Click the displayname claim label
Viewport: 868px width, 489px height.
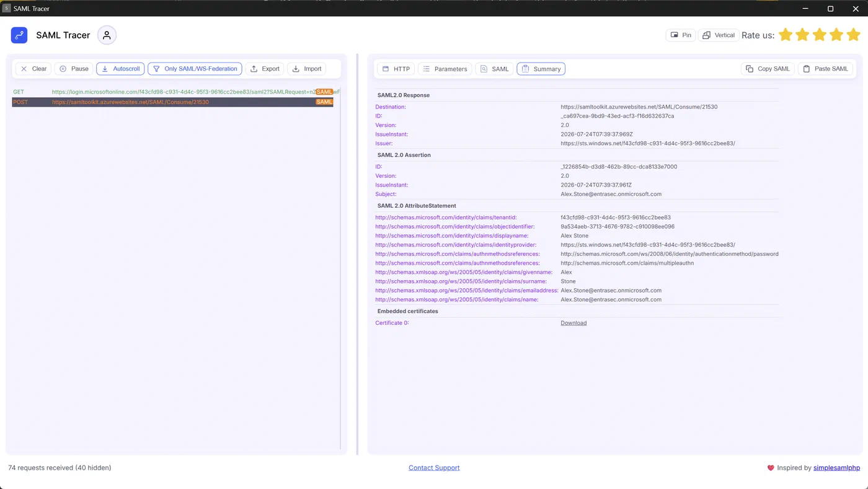point(452,236)
